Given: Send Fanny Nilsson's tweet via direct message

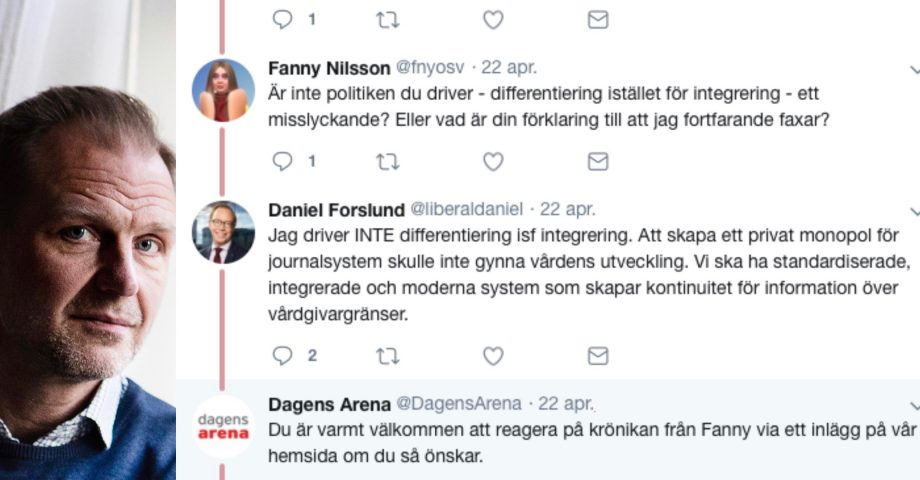Looking at the screenshot, I should [x=597, y=161].
